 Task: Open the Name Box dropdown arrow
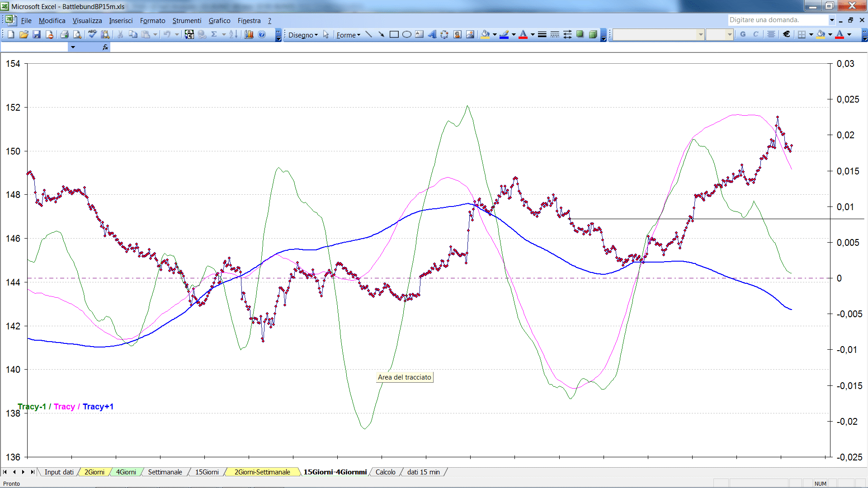click(x=73, y=47)
